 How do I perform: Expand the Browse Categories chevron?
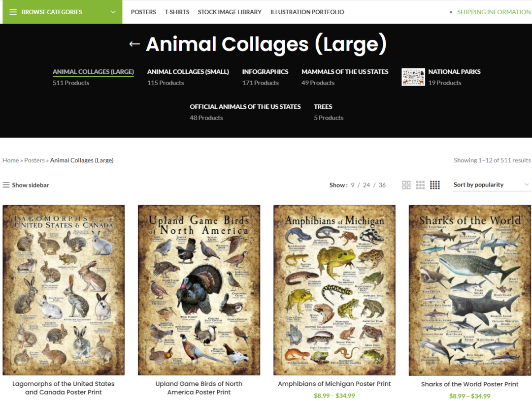point(113,12)
